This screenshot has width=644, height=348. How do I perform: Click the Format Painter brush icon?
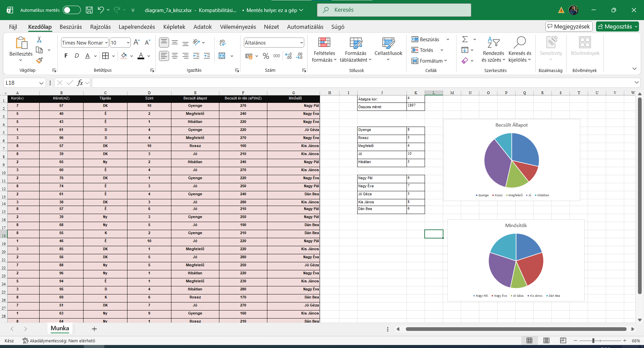pos(39,60)
